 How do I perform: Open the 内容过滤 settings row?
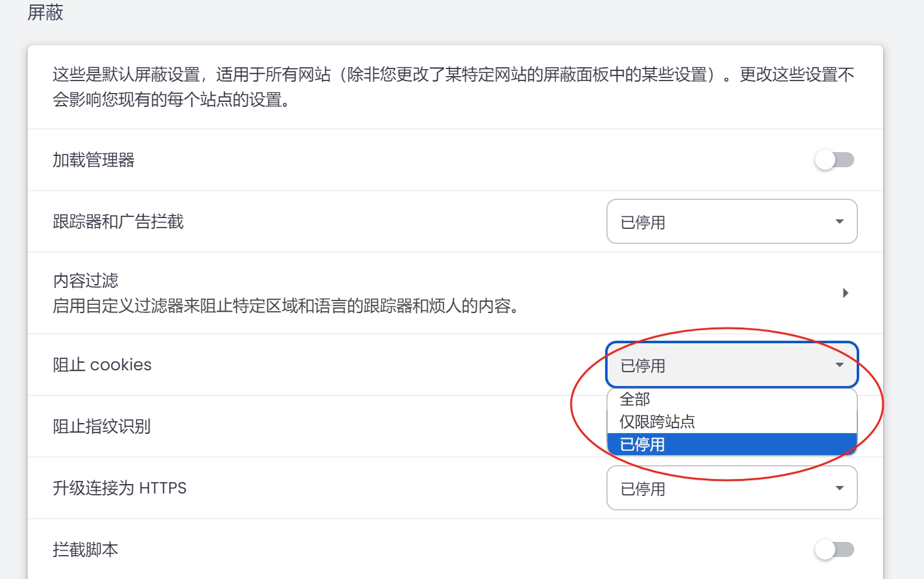click(x=455, y=293)
